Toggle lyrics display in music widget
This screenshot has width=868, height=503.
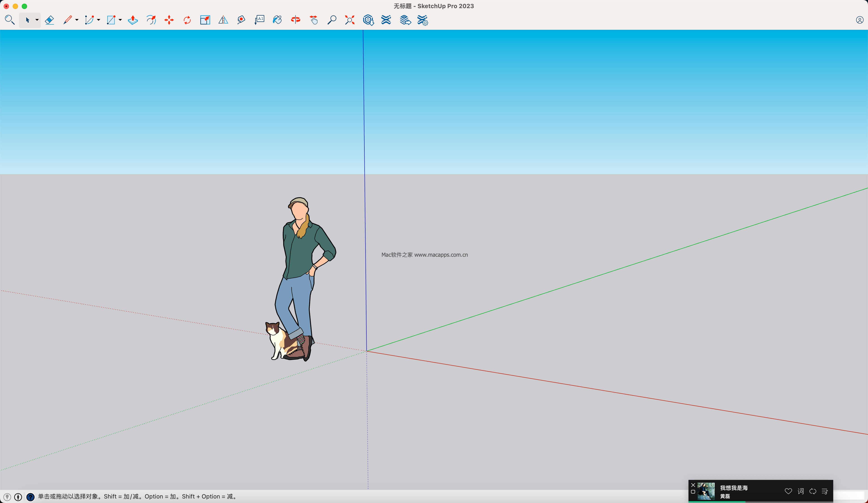[800, 491]
